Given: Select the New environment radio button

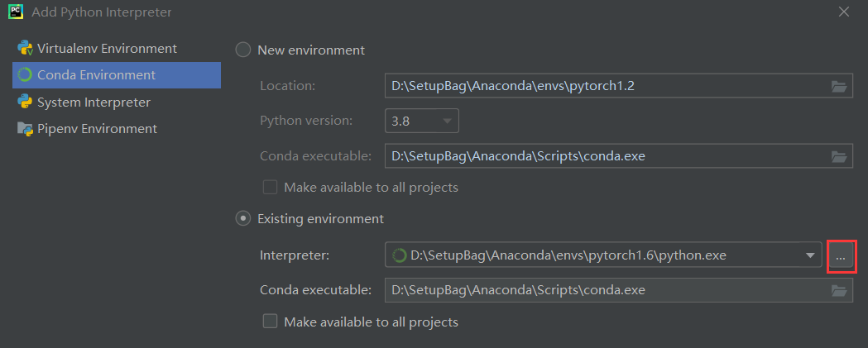Looking at the screenshot, I should [x=243, y=50].
